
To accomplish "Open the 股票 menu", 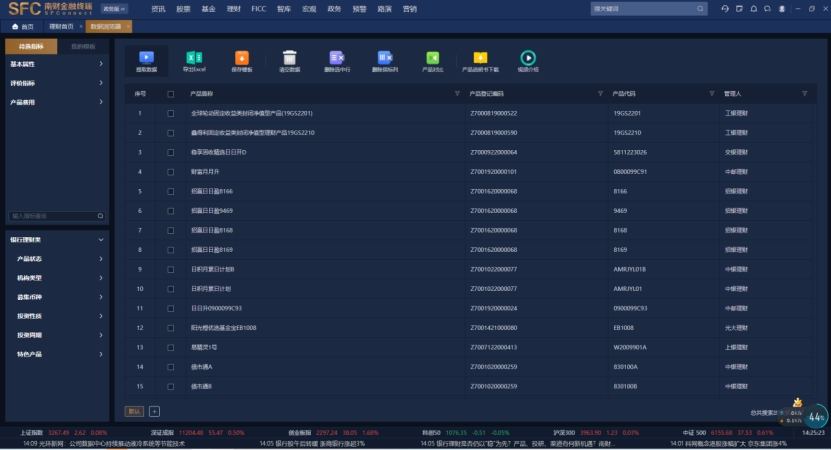I will click(x=183, y=9).
